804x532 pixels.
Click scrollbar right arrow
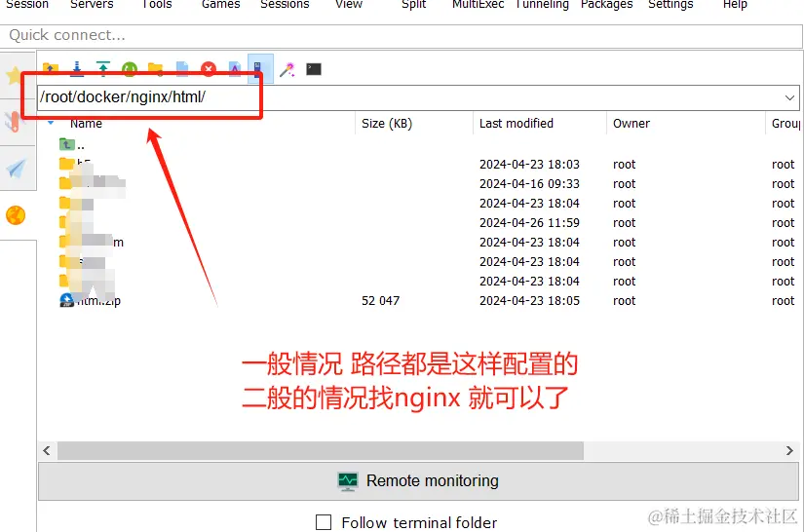(789, 450)
